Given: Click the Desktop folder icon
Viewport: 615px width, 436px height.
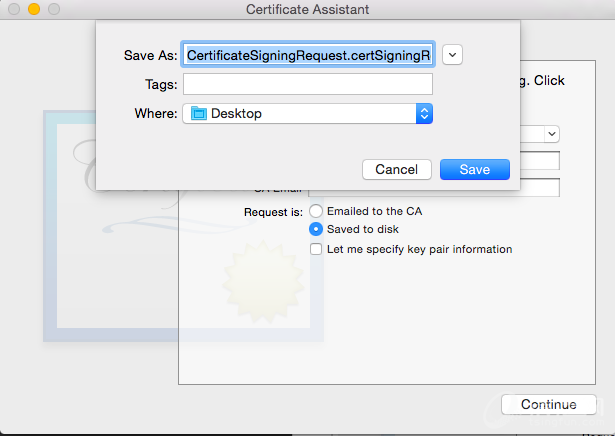Looking at the screenshot, I should [x=198, y=113].
